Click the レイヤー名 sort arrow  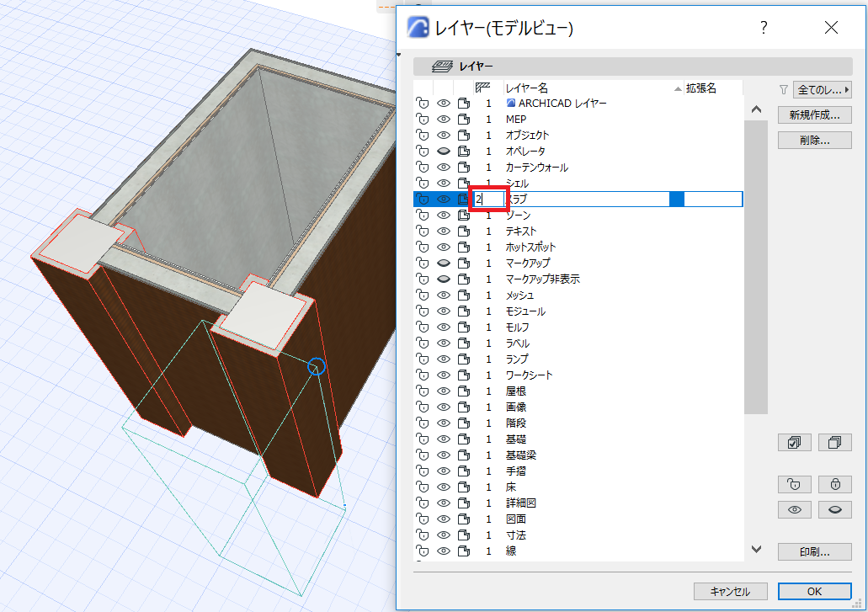click(x=678, y=88)
